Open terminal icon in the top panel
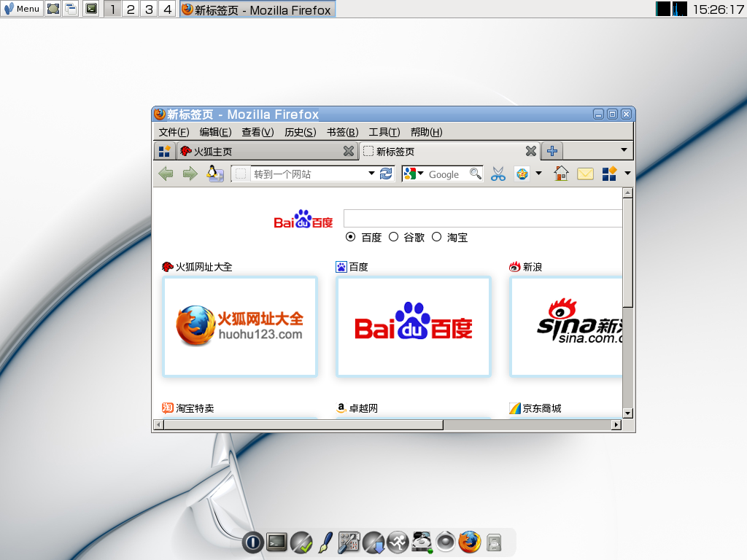The width and height of the screenshot is (747, 560). click(x=91, y=9)
